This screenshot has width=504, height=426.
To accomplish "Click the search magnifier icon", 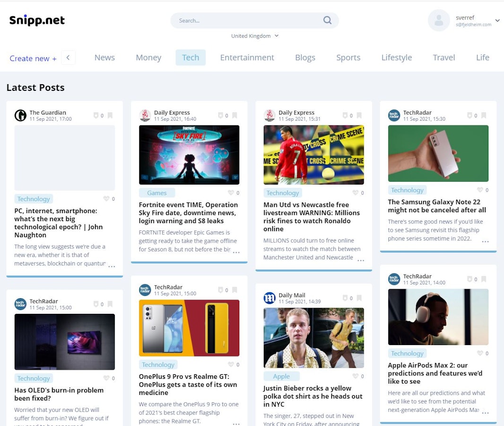I will click(327, 20).
